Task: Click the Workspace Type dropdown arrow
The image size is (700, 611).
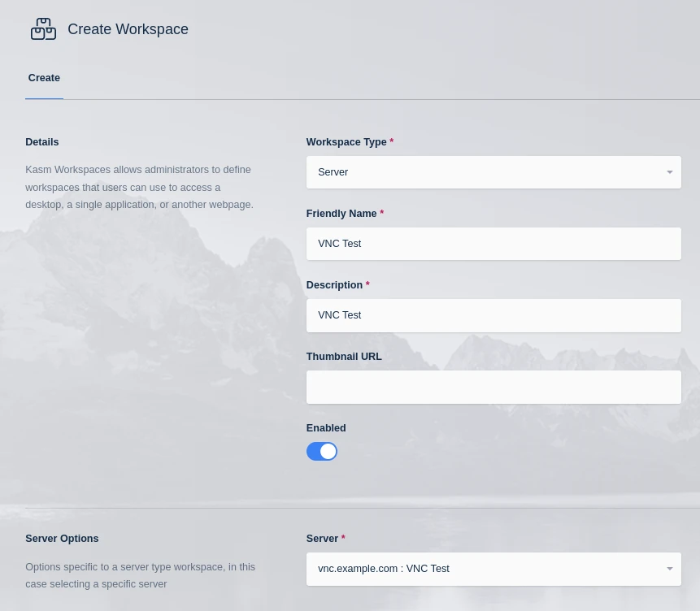Action: [x=669, y=172]
